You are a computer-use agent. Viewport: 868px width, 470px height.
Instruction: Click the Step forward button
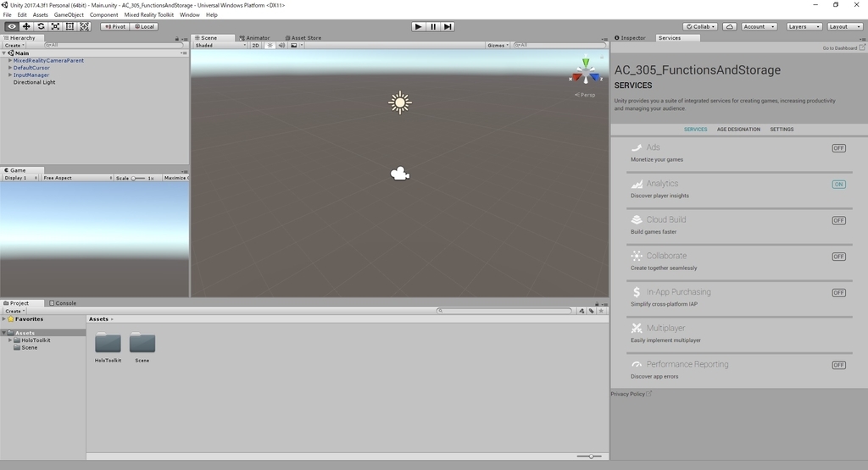pos(448,26)
